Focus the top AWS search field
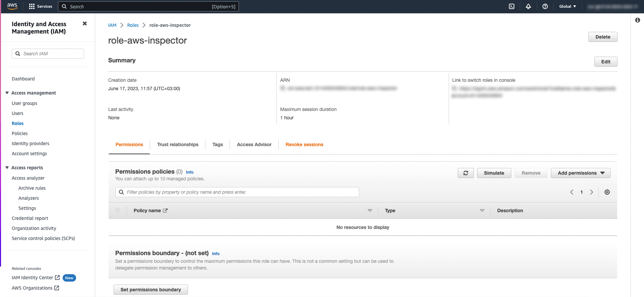 click(x=148, y=6)
